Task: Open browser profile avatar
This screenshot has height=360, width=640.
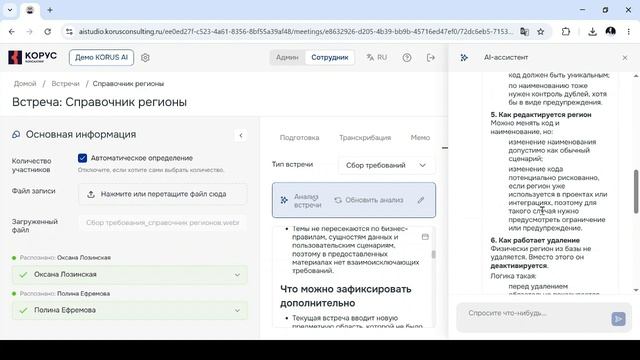Action: pos(611,31)
